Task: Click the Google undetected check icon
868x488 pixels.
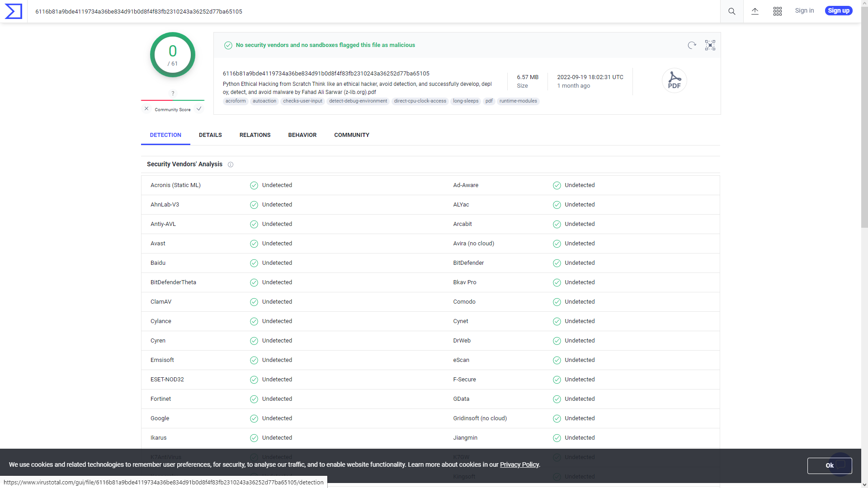Action: tap(254, 419)
